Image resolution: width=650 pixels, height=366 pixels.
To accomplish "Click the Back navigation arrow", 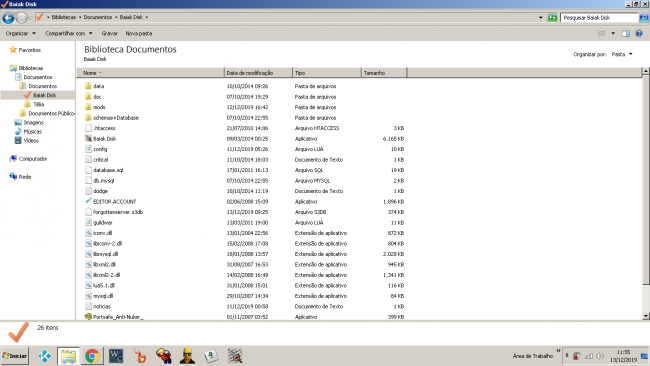I will (8, 18).
